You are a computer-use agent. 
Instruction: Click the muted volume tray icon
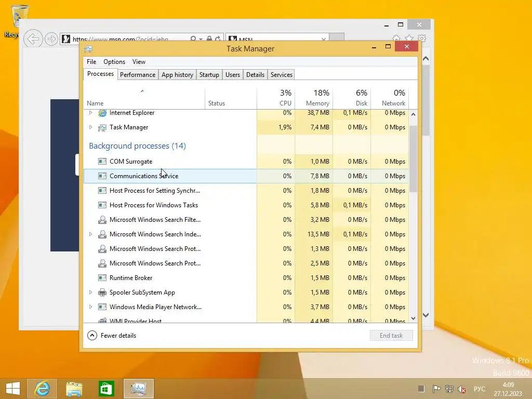(461, 389)
